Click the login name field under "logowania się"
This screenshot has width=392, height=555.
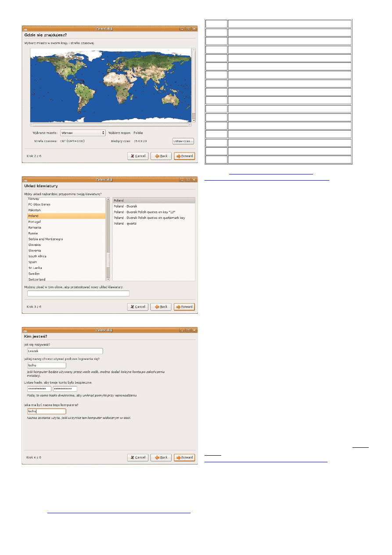coord(47,365)
